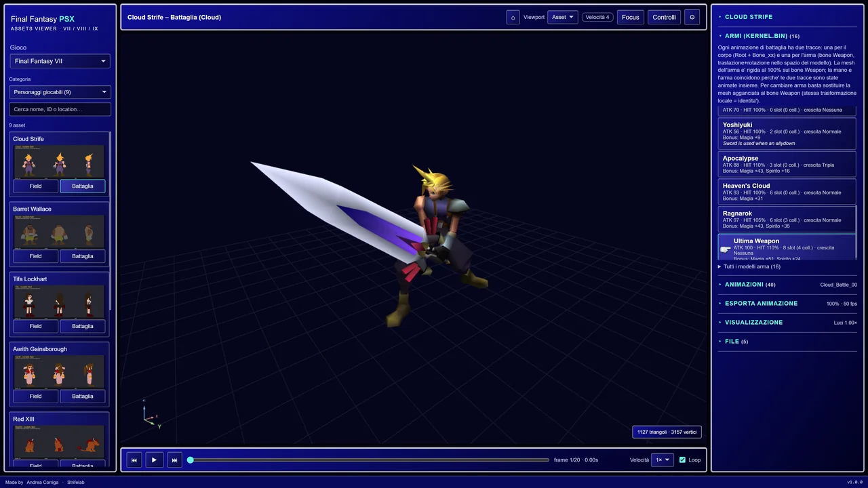Select Cloud Strife's Field button
This screenshot has height=488, width=868.
(35, 186)
